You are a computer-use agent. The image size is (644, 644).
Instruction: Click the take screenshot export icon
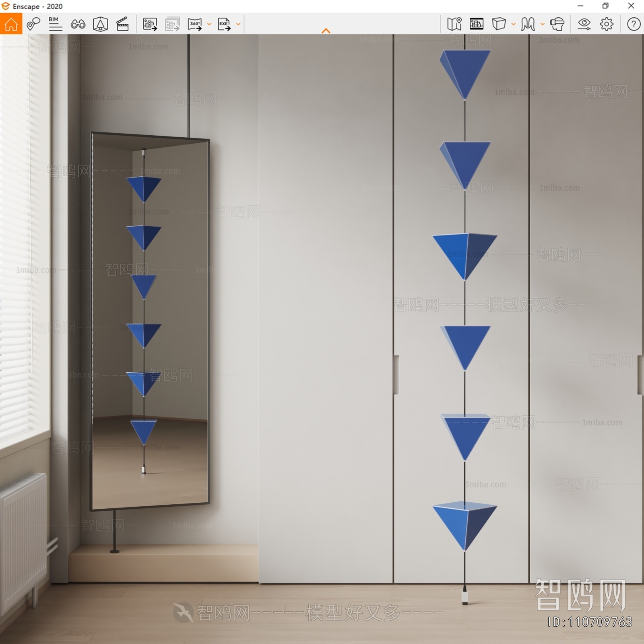[150, 24]
